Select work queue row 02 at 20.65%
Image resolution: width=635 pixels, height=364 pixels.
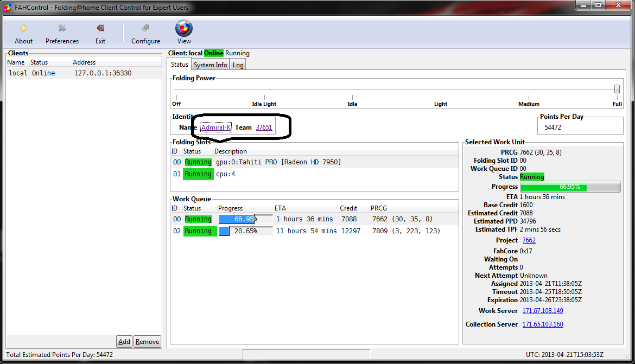pos(315,231)
